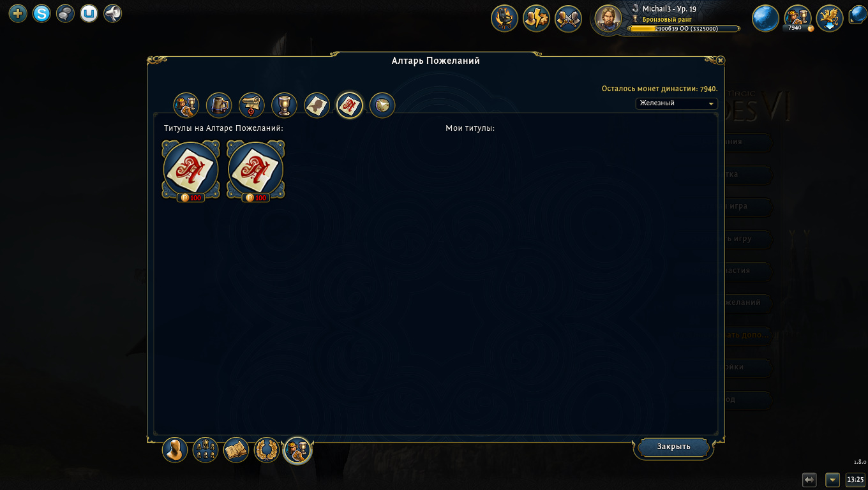Click the first title item costing 100
This screenshot has height=490, width=868.
pos(191,171)
